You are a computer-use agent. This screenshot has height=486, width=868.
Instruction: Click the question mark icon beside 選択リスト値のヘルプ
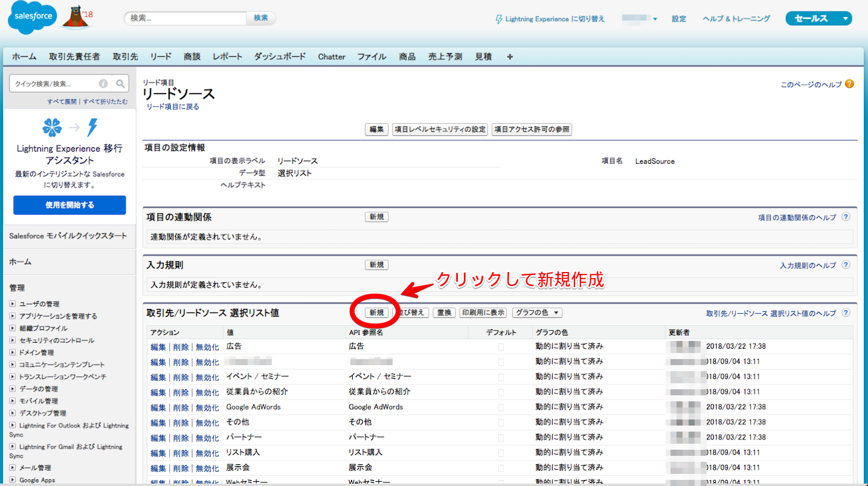point(846,313)
